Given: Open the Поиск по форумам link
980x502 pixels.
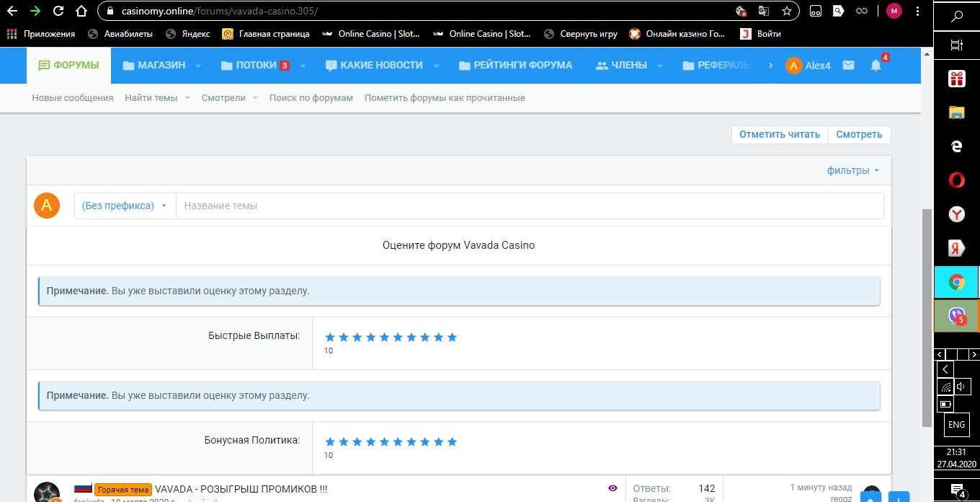Looking at the screenshot, I should pos(311,98).
